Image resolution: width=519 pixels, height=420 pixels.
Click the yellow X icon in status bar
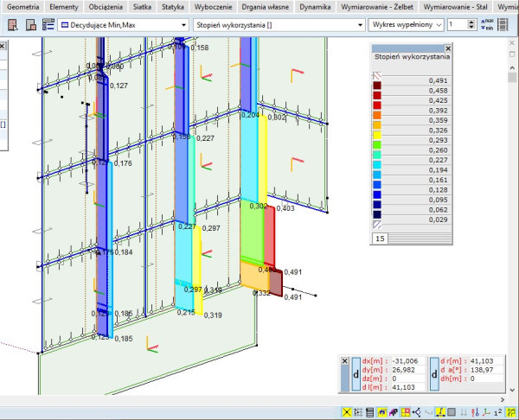(x=348, y=412)
